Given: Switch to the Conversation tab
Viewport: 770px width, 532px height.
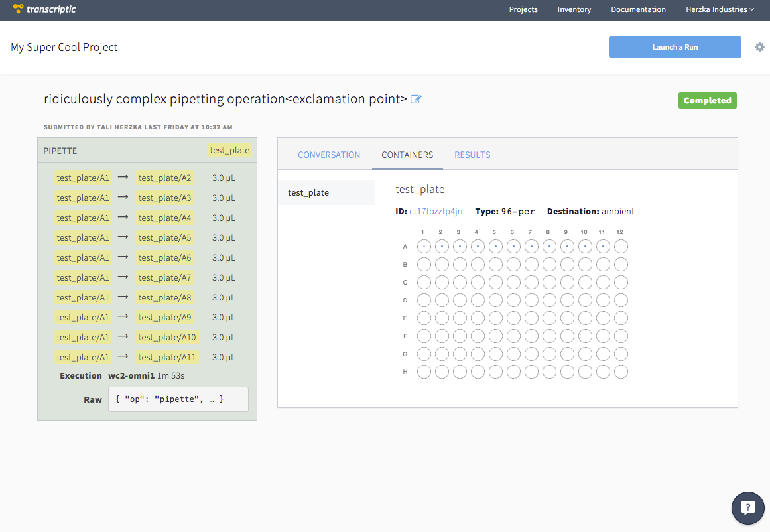Looking at the screenshot, I should 329,155.
